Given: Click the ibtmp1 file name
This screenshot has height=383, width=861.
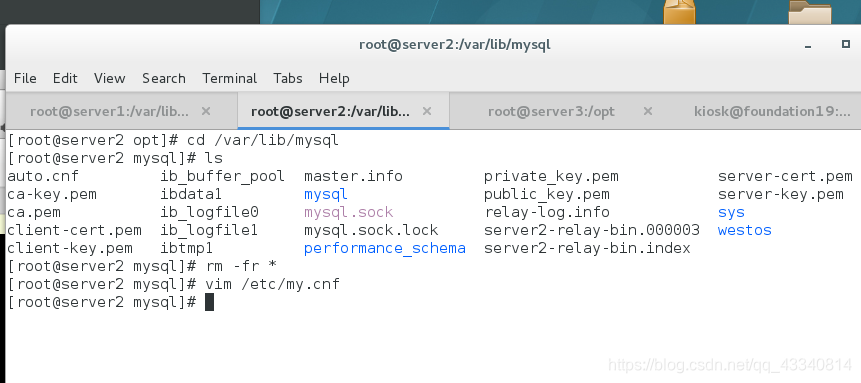Looking at the screenshot, I should 187,248.
